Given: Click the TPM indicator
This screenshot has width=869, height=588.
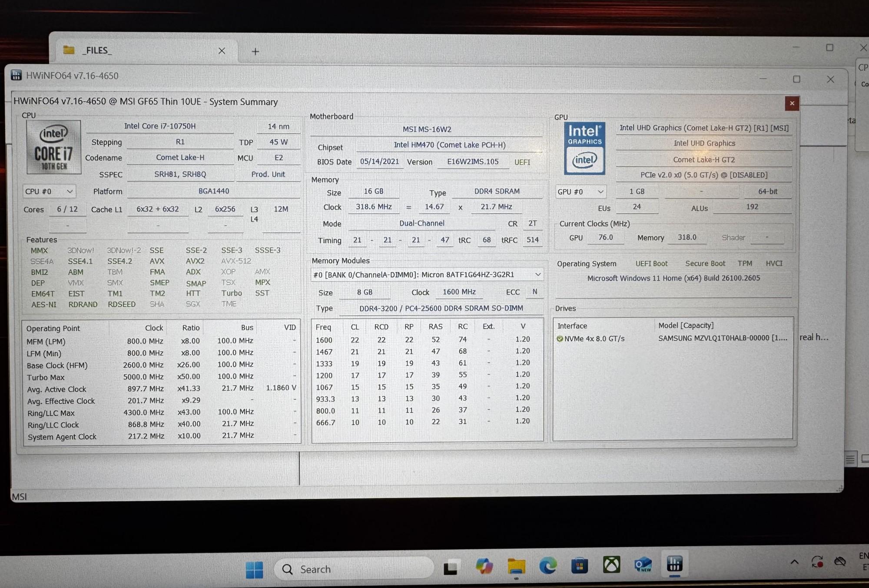Looking at the screenshot, I should click(x=745, y=263).
